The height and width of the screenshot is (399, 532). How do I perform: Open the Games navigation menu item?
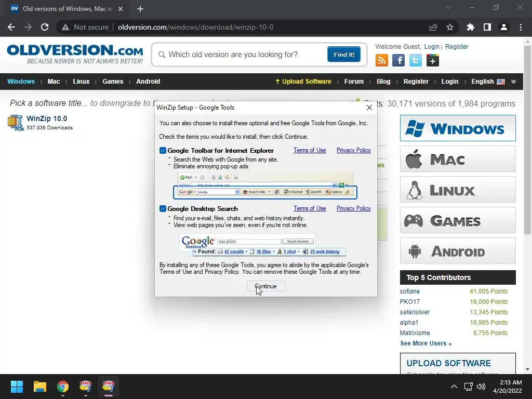coord(113,82)
